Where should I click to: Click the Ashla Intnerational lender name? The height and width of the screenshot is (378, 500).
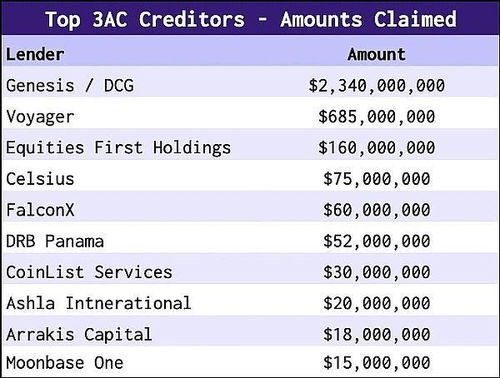click(x=99, y=303)
